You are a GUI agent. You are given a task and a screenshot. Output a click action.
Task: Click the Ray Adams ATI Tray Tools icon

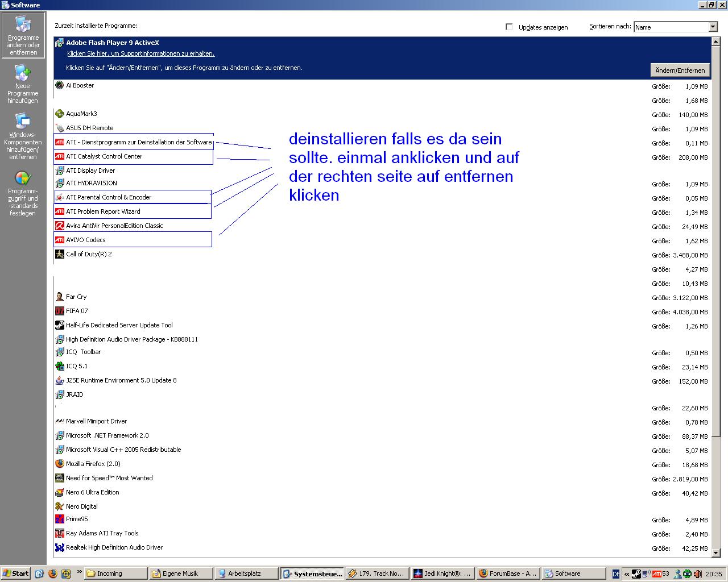(60, 533)
